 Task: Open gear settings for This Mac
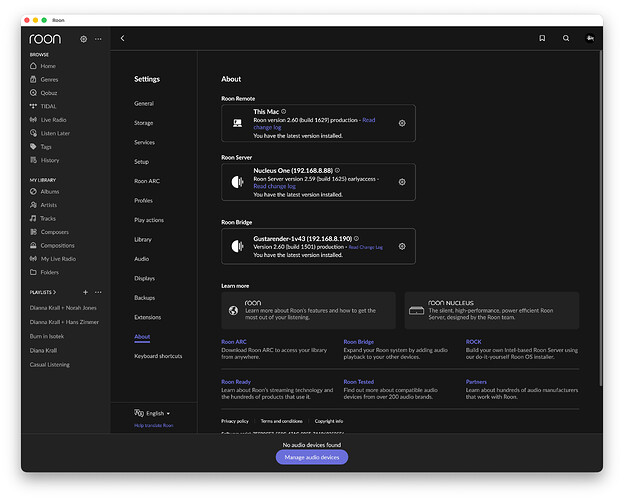tap(402, 123)
